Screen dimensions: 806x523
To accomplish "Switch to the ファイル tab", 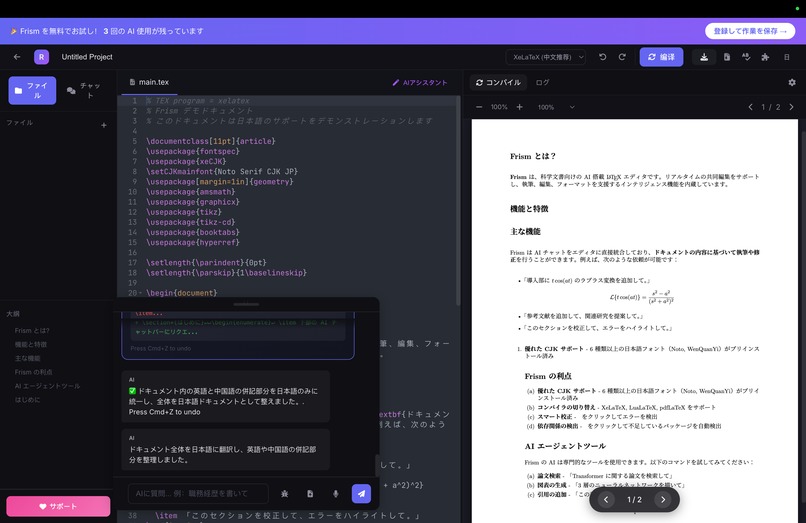I will (x=32, y=91).
